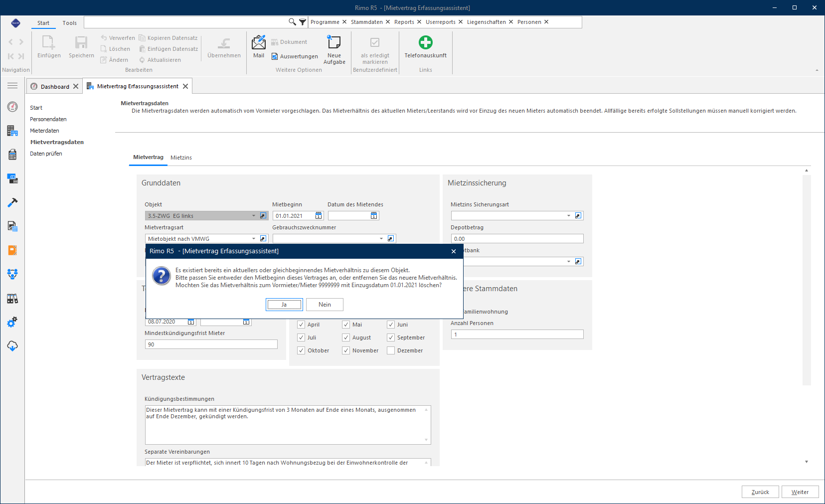Open calendar picker for Mietbeginn date
The width and height of the screenshot is (825, 504).
pyautogui.click(x=319, y=216)
